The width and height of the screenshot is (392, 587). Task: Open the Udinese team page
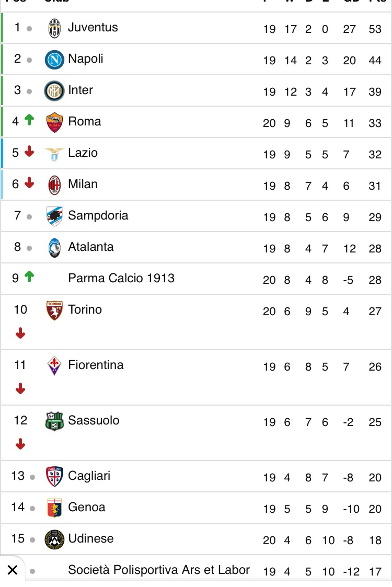point(90,539)
